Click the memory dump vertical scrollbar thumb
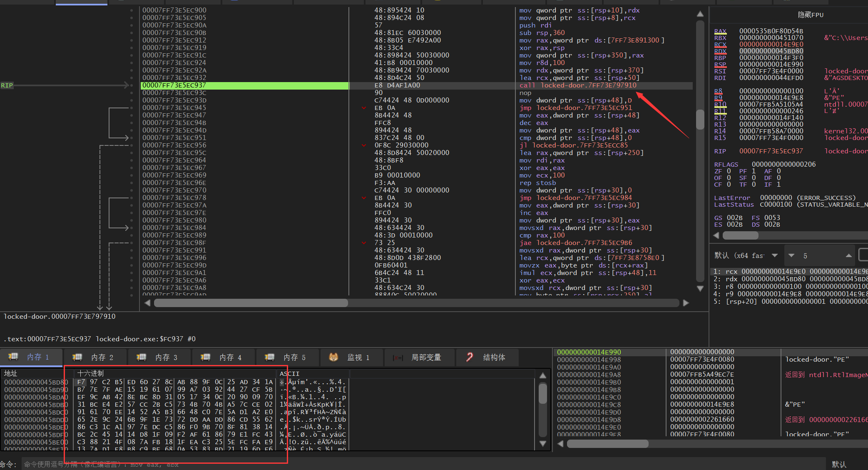The width and height of the screenshot is (868, 470). click(x=543, y=393)
